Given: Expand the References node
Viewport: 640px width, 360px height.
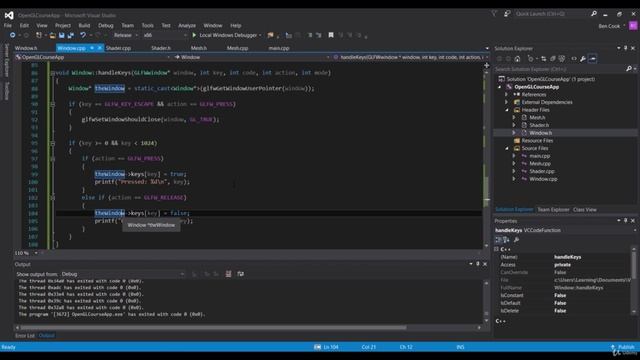Looking at the screenshot, I should [507, 94].
